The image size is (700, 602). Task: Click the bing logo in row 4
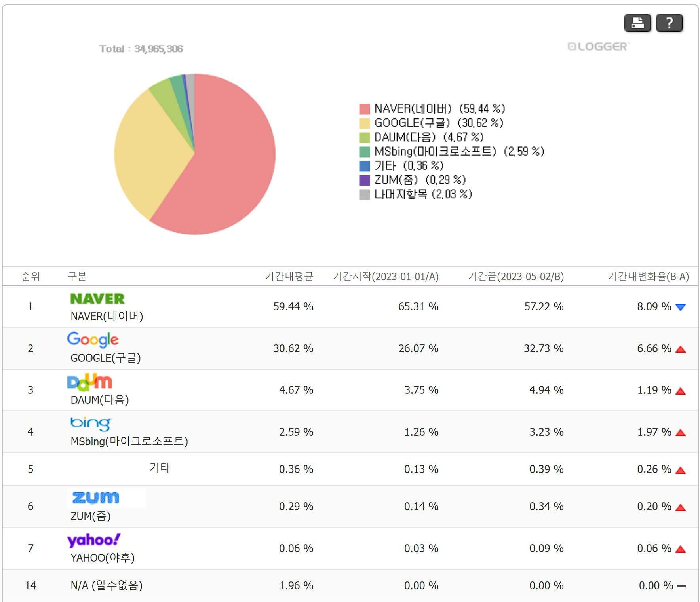pyautogui.click(x=91, y=423)
